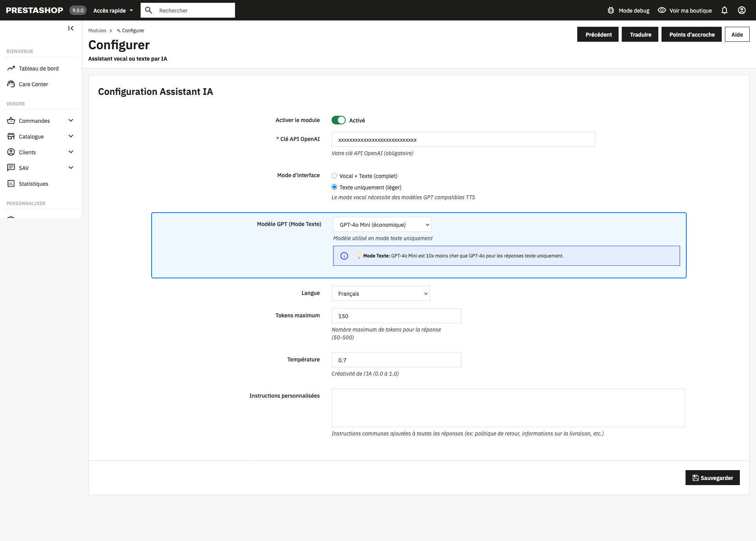The width and height of the screenshot is (756, 541).
Task: Click the Points d'accroche button
Action: click(x=691, y=34)
